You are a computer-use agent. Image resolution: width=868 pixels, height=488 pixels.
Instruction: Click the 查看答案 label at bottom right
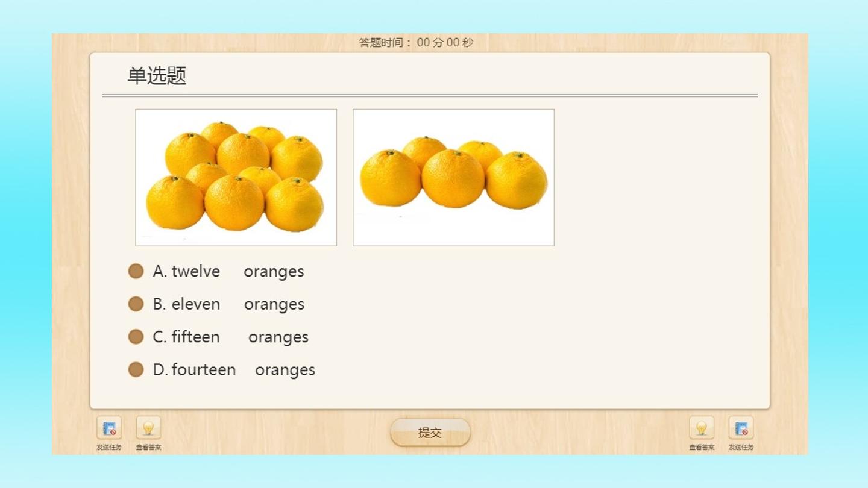point(702,448)
